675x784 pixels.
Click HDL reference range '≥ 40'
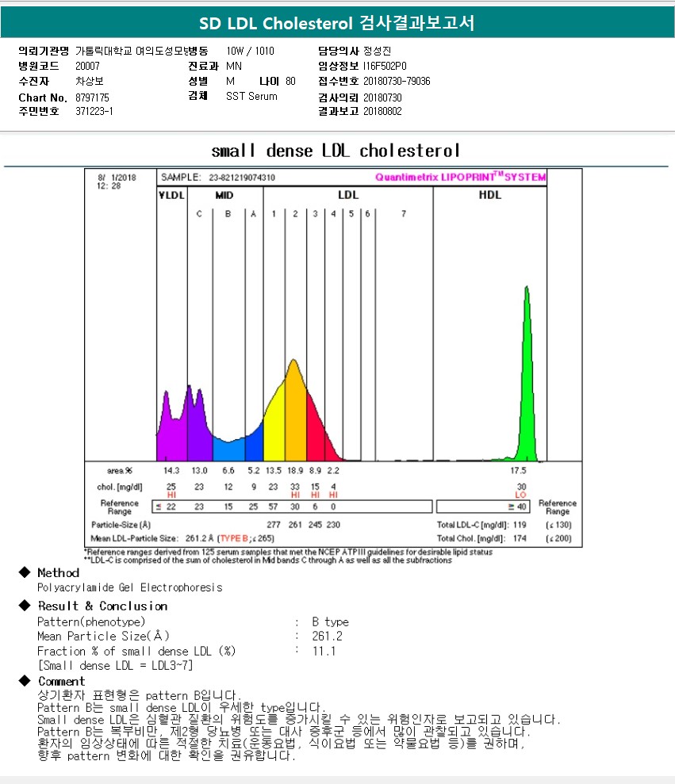[x=517, y=507]
